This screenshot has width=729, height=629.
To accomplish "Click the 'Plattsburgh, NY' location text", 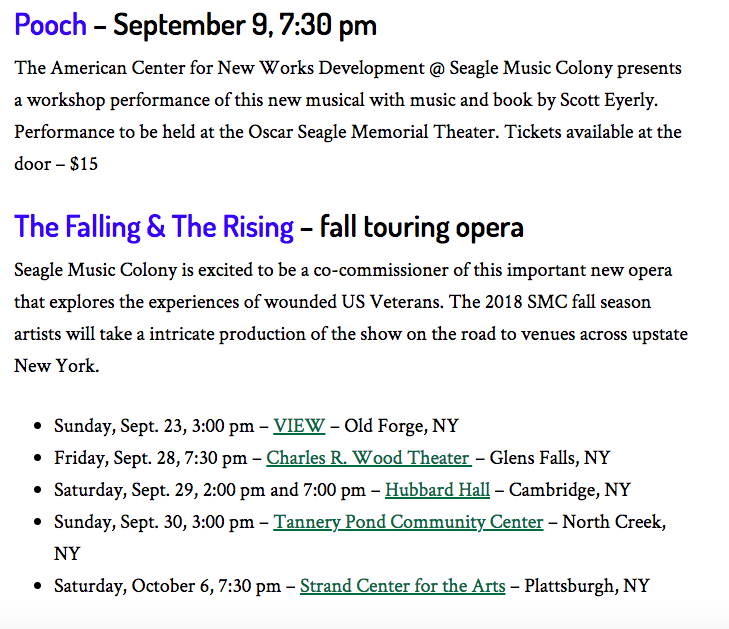I will (x=587, y=586).
